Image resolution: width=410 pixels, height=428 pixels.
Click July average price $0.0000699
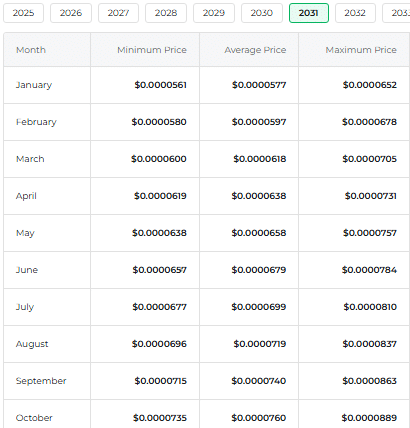pyautogui.click(x=259, y=307)
